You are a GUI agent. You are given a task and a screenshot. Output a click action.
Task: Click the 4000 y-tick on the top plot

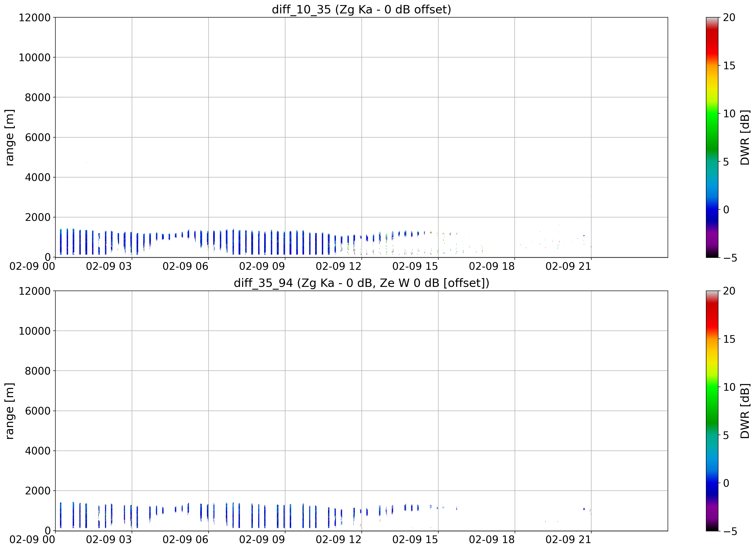(38, 177)
